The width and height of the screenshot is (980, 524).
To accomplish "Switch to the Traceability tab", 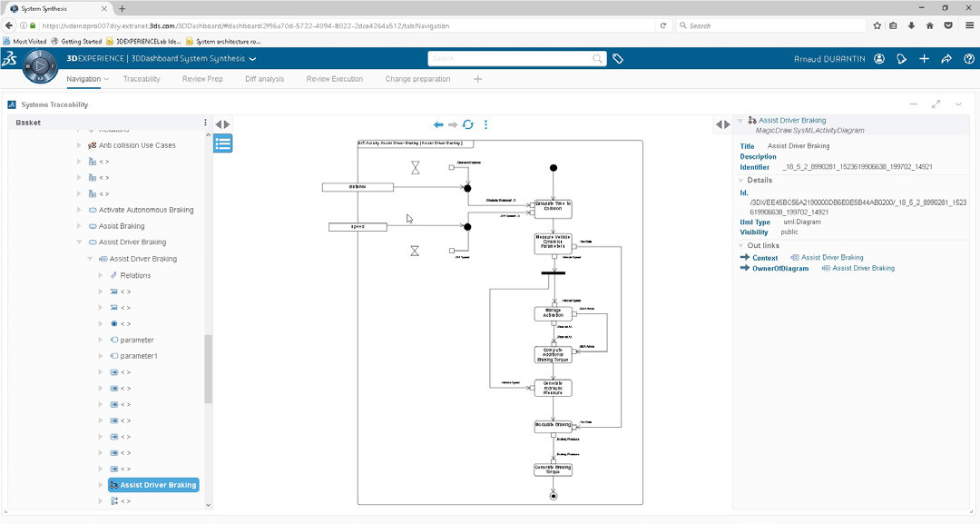I will pos(142,79).
